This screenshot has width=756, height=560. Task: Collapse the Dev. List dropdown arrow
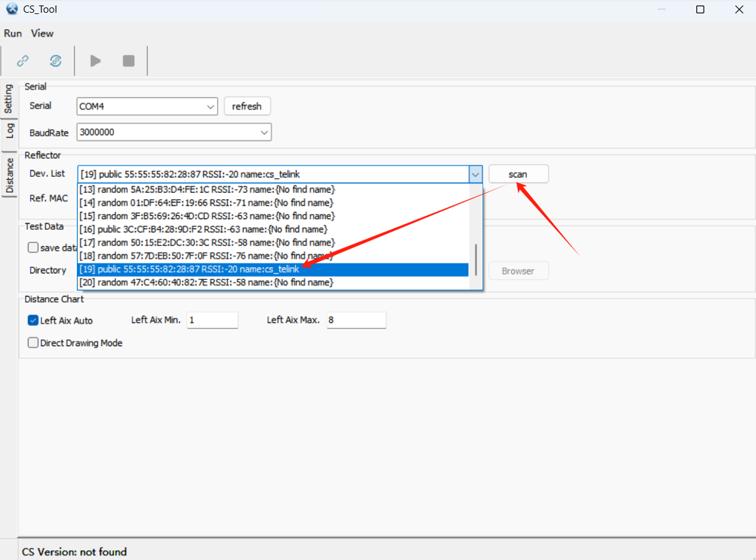click(x=475, y=174)
